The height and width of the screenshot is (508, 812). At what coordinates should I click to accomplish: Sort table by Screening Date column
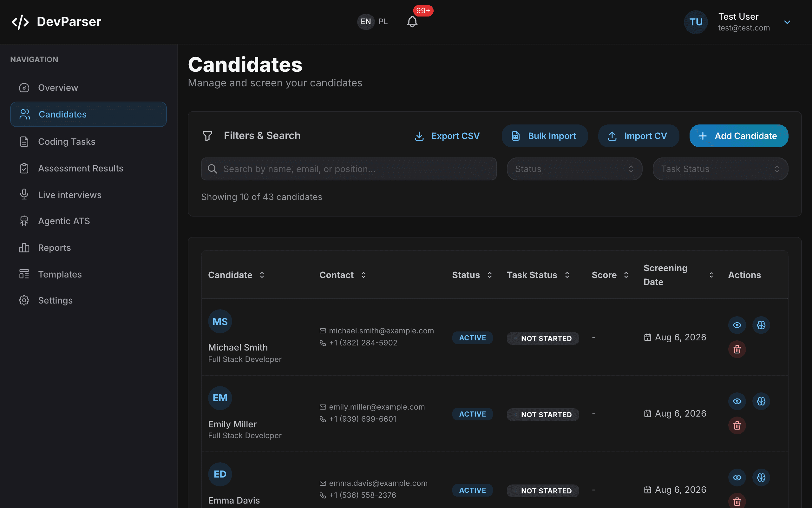pyautogui.click(x=678, y=275)
